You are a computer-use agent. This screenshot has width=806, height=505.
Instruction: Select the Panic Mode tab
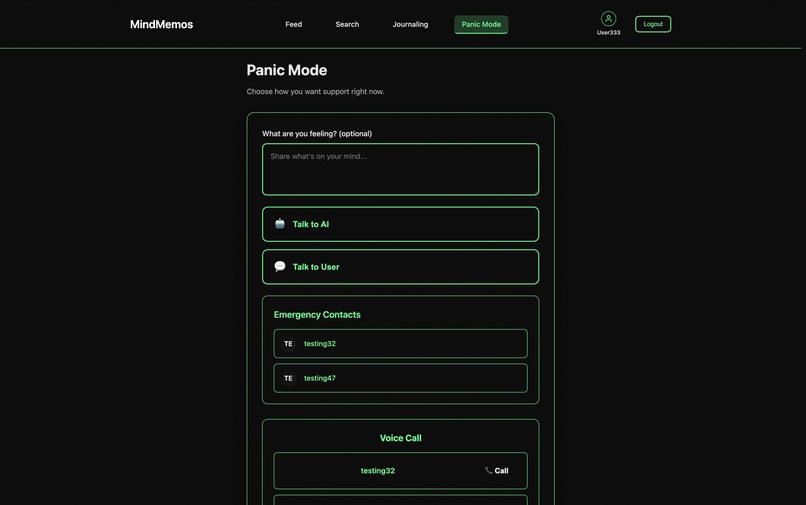pyautogui.click(x=481, y=24)
